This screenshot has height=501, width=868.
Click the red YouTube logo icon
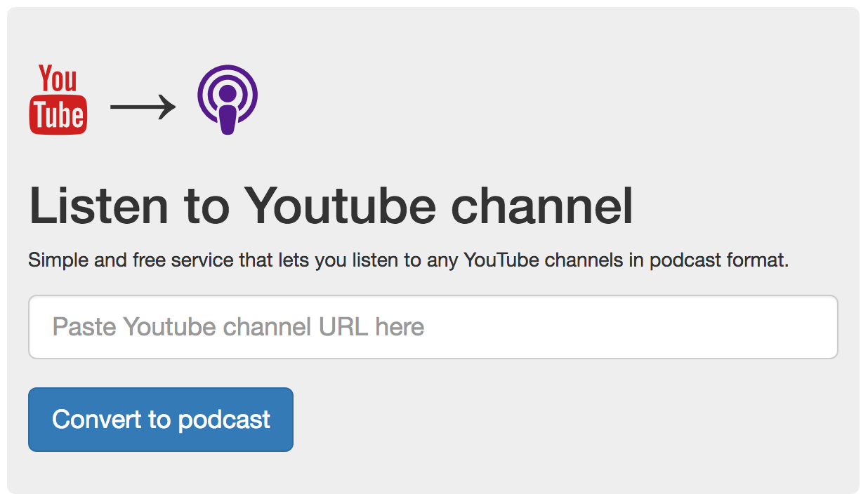click(58, 100)
